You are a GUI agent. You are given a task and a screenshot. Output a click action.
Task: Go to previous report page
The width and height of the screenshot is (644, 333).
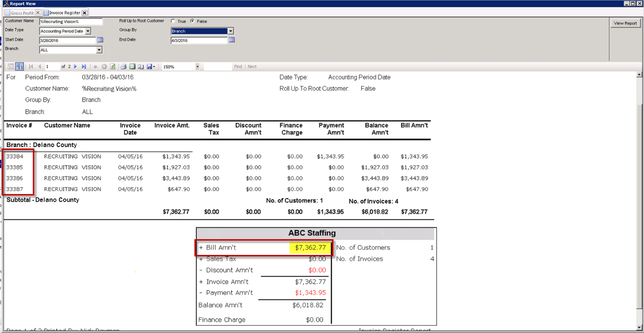40,66
